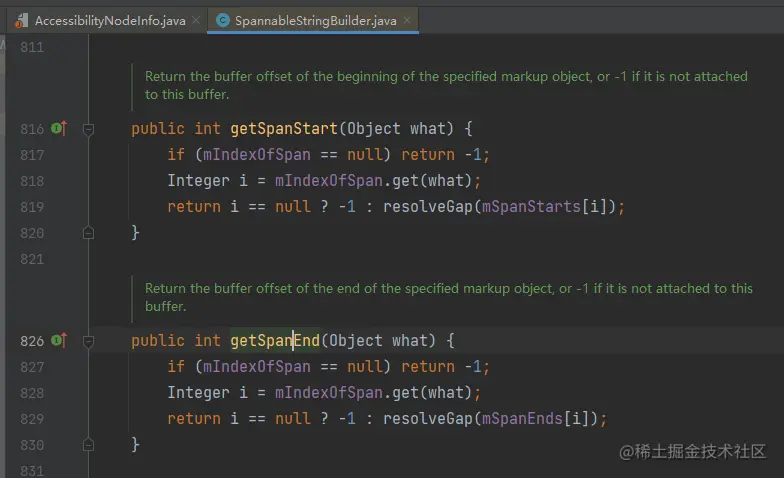Click the mIndexOfSpan null check on line 817

click(x=292, y=154)
